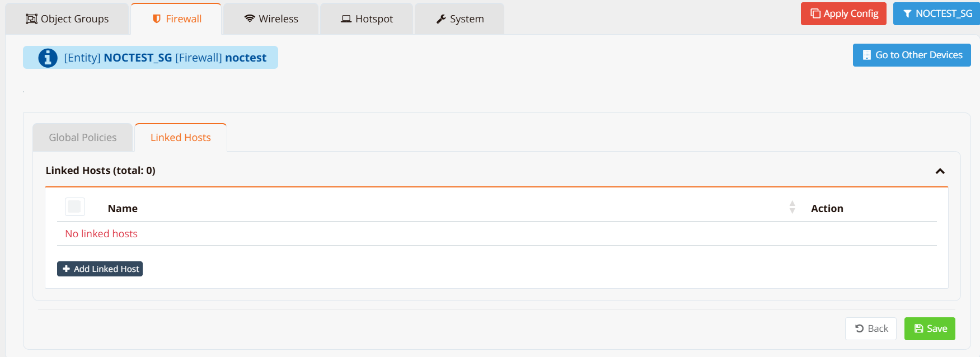Open the Wireless tab
This screenshot has height=357, width=980.
click(271, 19)
